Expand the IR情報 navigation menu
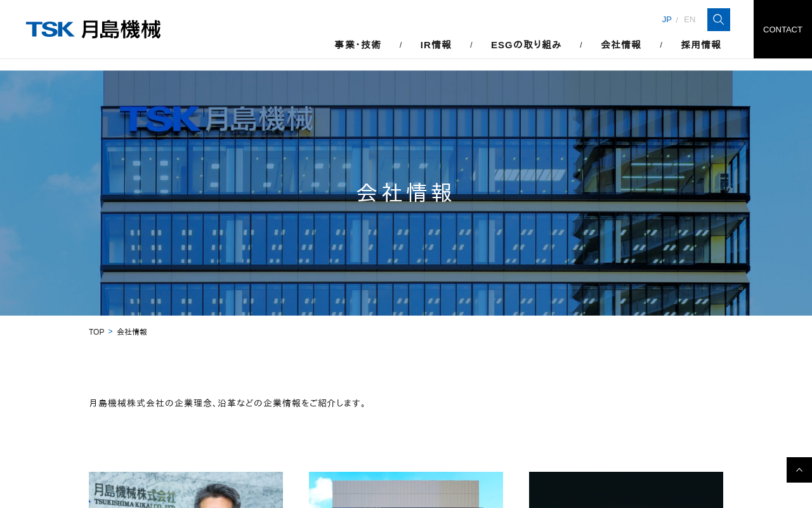Image resolution: width=812 pixels, height=508 pixels. pyautogui.click(x=436, y=45)
